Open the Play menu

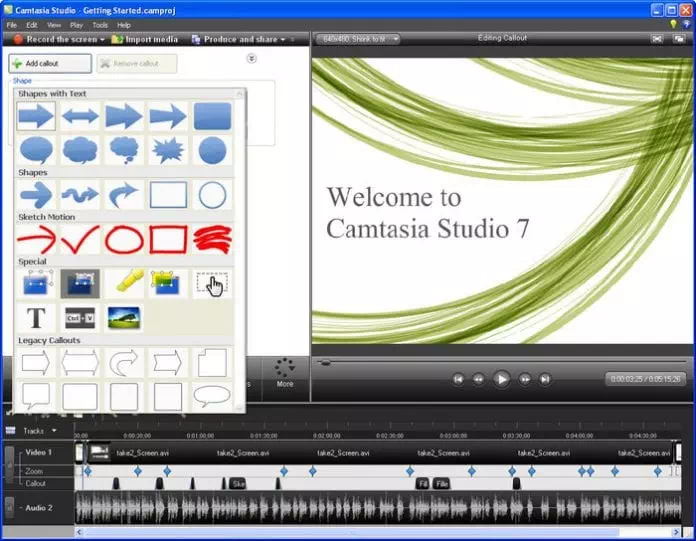coord(76,25)
